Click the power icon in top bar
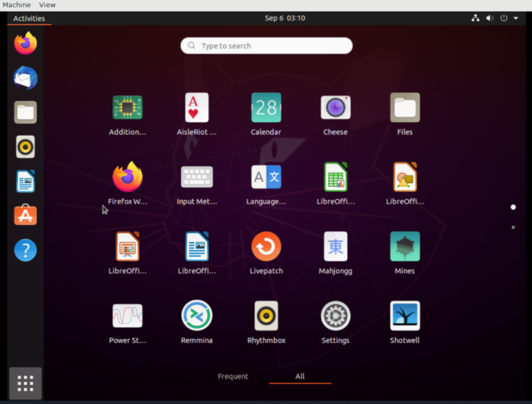This screenshot has height=404, width=532. pyautogui.click(x=504, y=18)
